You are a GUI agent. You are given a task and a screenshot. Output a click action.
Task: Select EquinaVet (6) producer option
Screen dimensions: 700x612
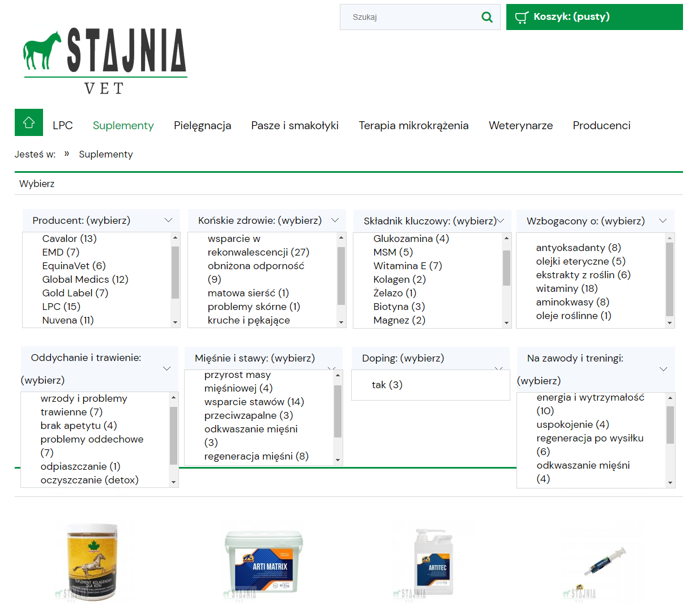74,266
